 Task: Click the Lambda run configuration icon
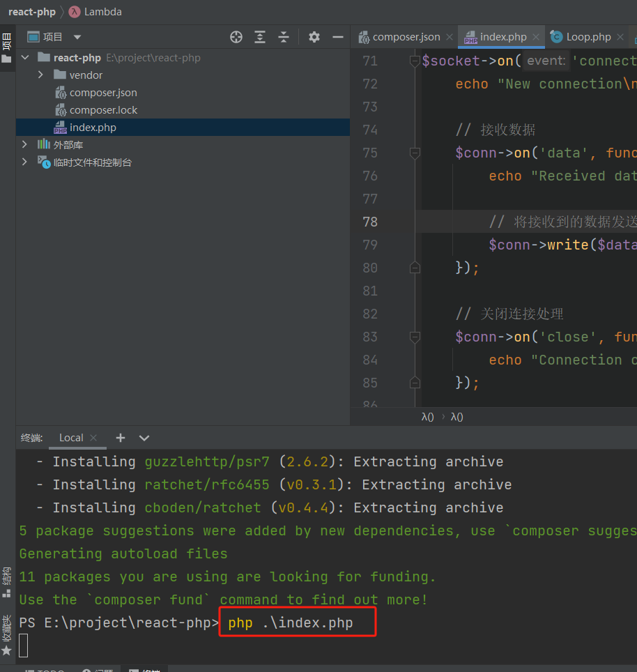[x=75, y=11]
